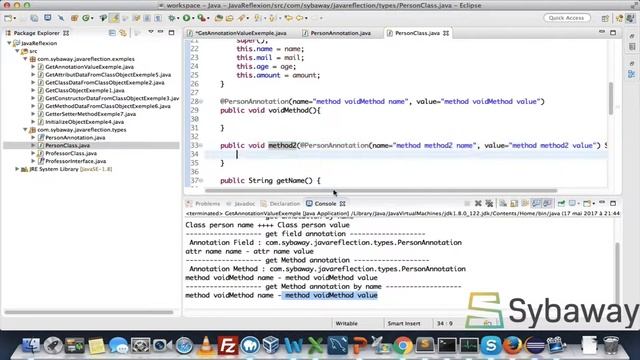Click the Open Type toolbar icon
Viewport: 640px width, 360px height.
[x=219, y=18]
